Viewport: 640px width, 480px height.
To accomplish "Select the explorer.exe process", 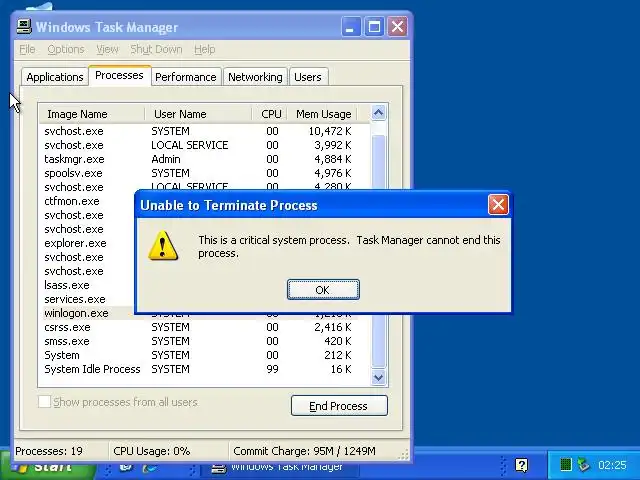I will tap(75, 243).
